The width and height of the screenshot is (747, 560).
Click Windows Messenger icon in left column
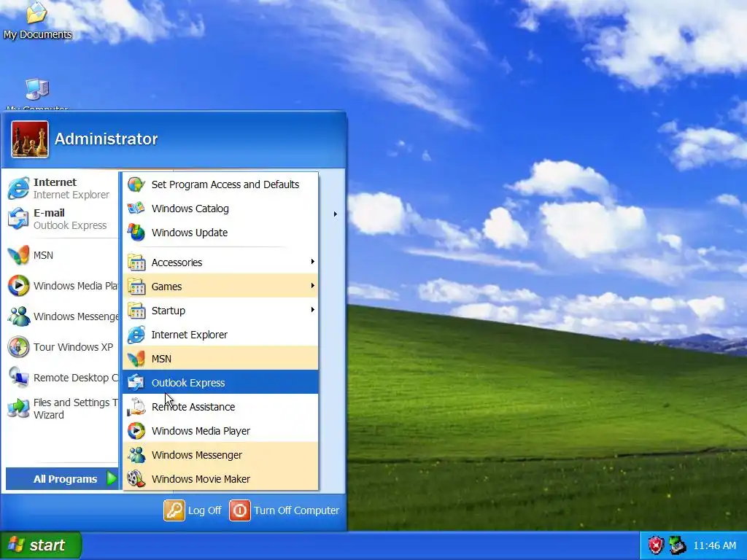pyautogui.click(x=18, y=316)
